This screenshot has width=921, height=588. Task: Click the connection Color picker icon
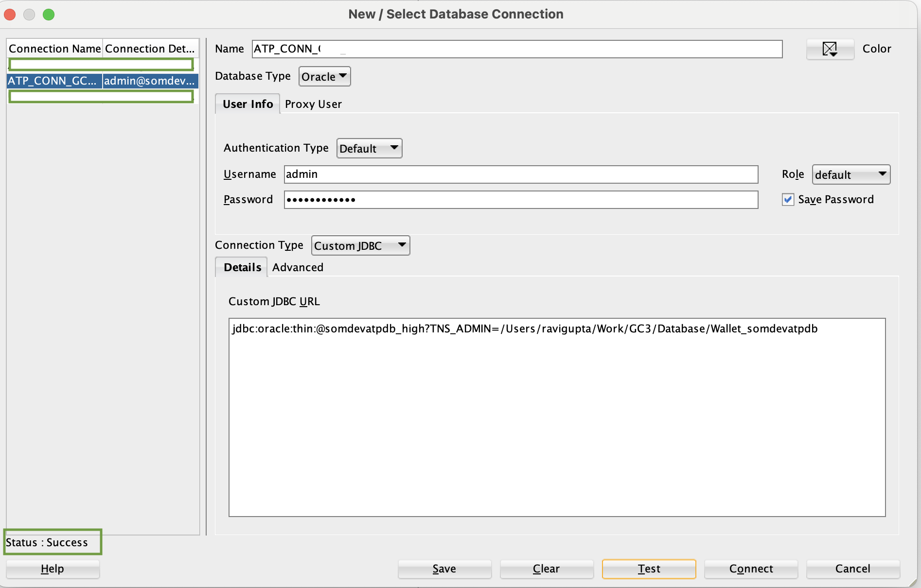830,49
